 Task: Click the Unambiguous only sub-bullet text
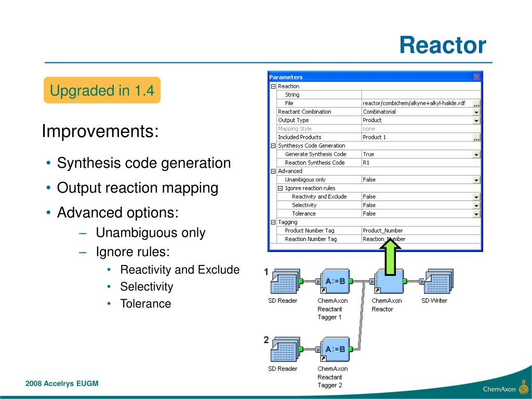(x=150, y=233)
